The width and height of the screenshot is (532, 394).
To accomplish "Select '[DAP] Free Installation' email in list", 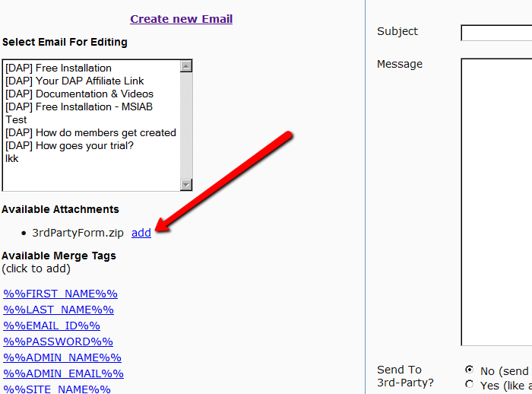I will pos(59,68).
